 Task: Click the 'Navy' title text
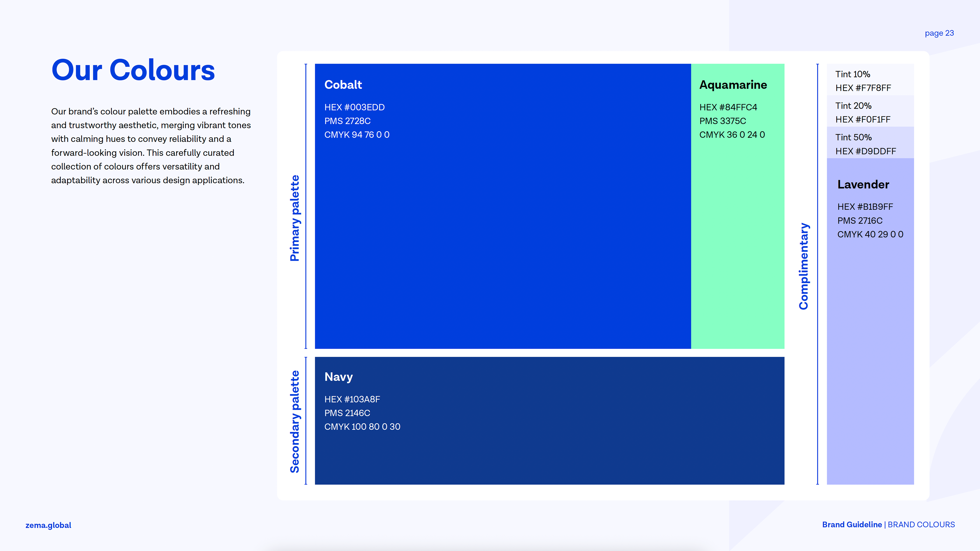(339, 377)
